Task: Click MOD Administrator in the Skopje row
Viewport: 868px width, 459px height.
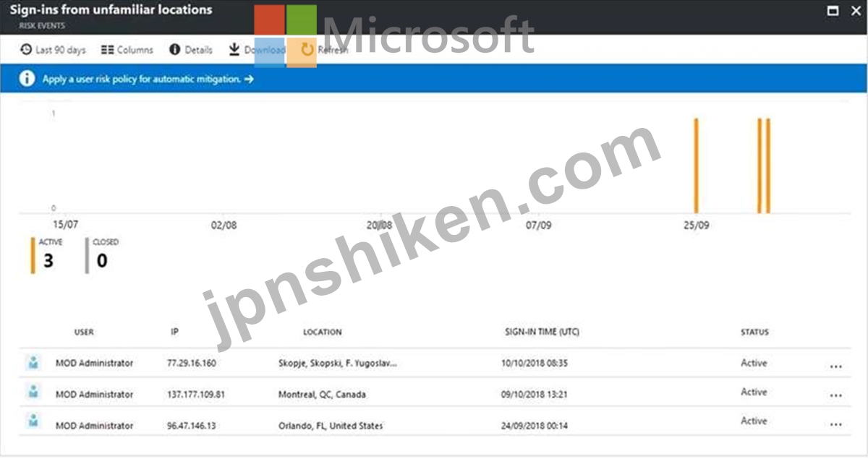Action: 94,364
